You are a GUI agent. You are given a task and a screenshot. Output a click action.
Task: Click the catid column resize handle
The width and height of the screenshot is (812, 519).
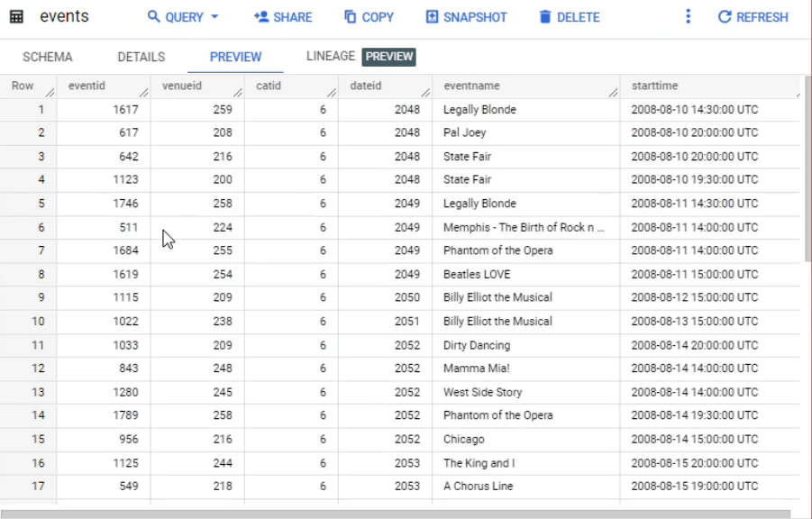332,93
